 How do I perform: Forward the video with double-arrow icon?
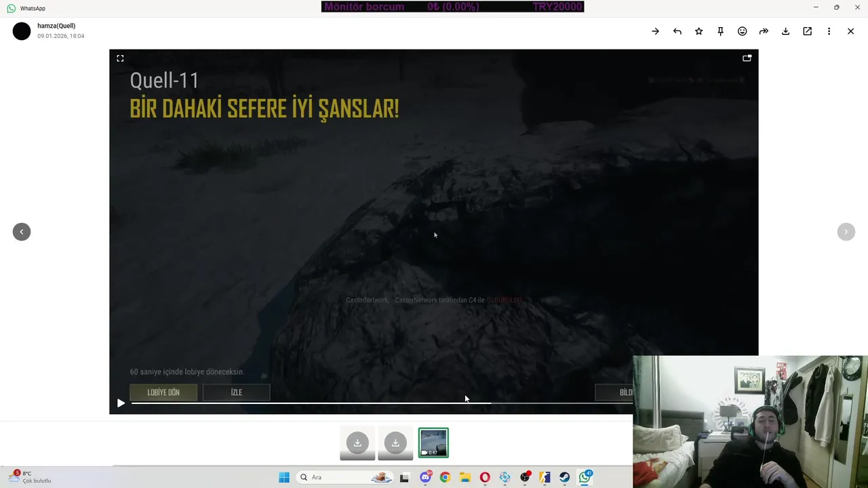tap(764, 31)
